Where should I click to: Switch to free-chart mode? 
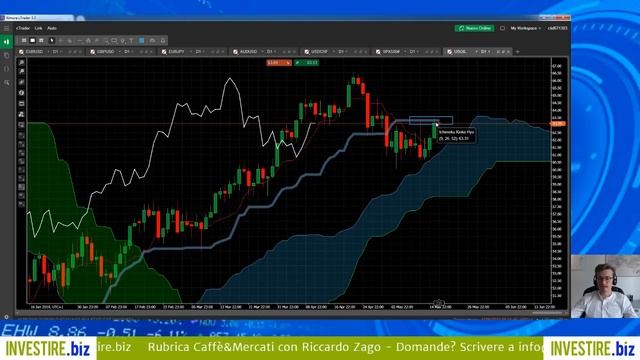[x=41, y=40]
